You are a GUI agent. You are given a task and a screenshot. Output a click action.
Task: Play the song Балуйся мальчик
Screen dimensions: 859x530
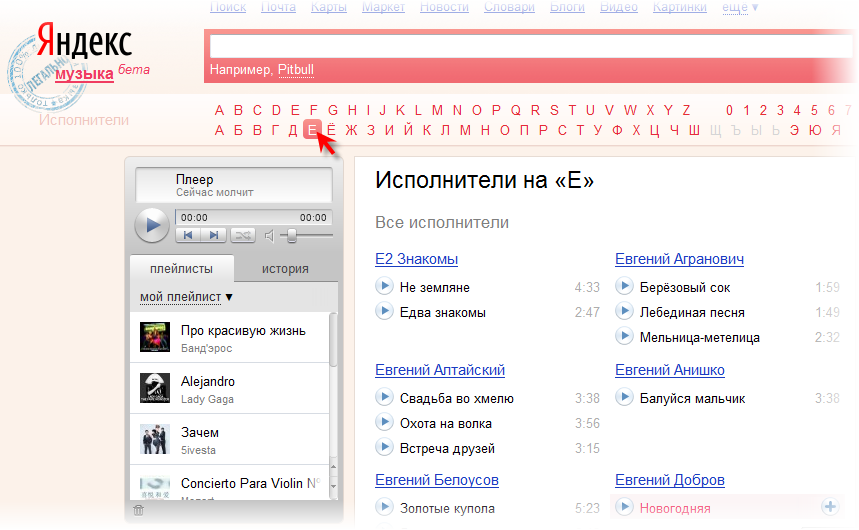624,397
